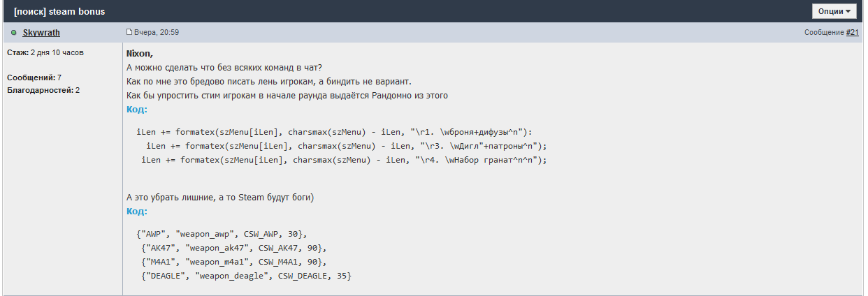Click the post document icon before the date
The image size is (868, 296).
[129, 32]
